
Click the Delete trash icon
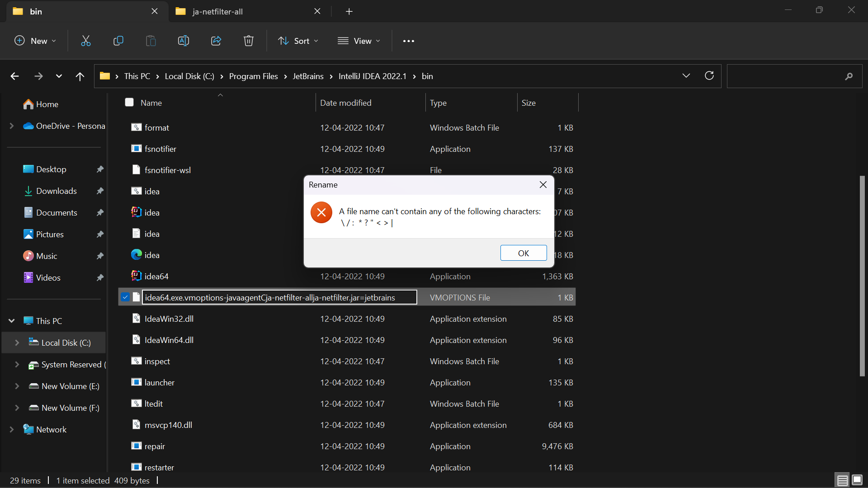[x=249, y=41]
